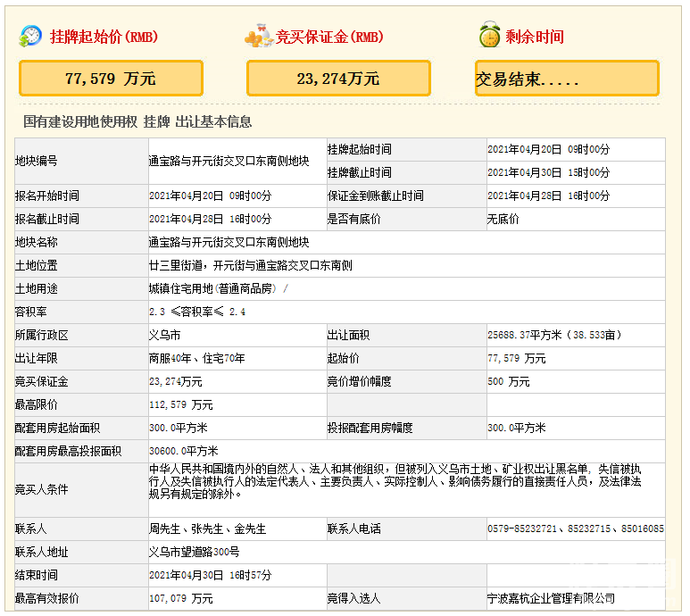This screenshot has width=690, height=616.
Task: Click the alarm clock icon beside 剩余时间
Action: tap(488, 37)
